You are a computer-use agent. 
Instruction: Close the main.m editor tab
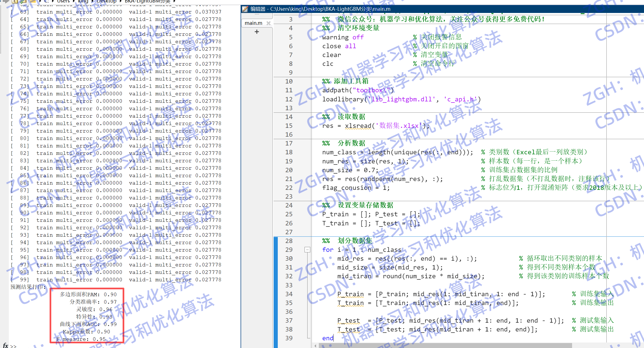(x=268, y=23)
